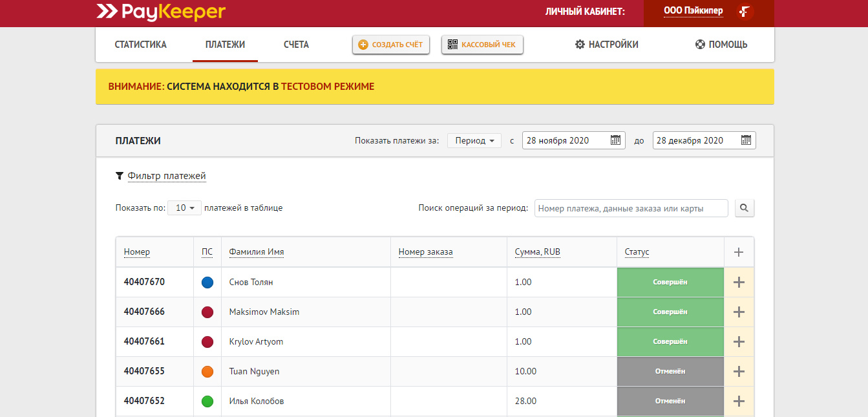Viewport: 868px width, 417px height.
Task: Open the rows-per-page dropdown showing 10
Action: [x=185, y=208]
